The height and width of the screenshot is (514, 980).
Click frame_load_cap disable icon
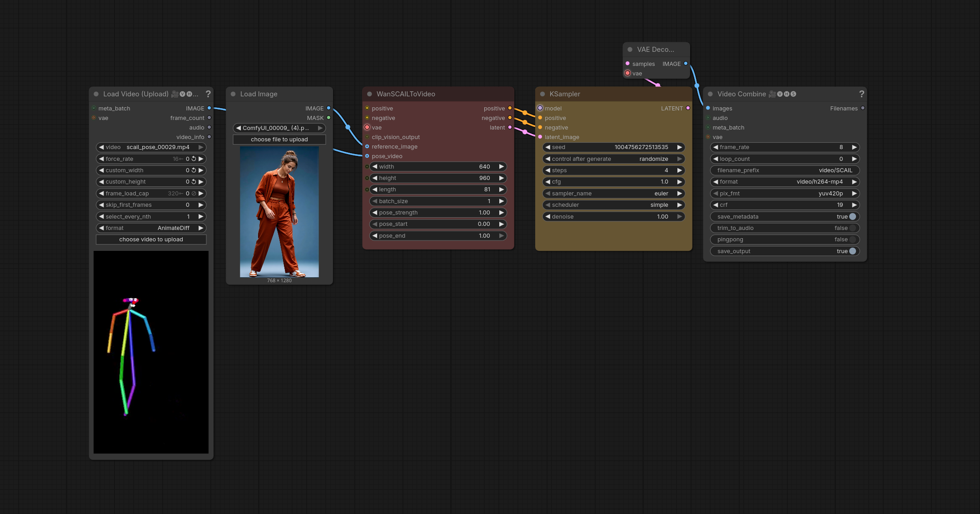(x=194, y=193)
